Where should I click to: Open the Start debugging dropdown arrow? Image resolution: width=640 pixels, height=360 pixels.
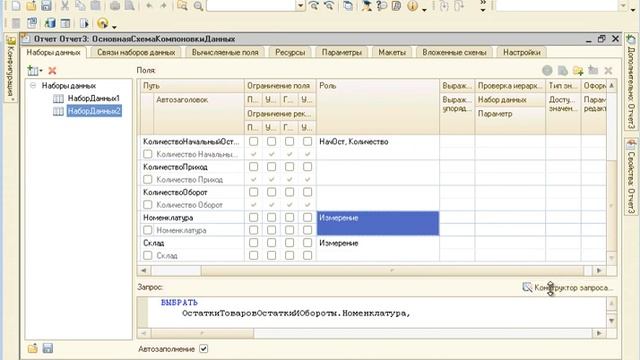point(115,27)
